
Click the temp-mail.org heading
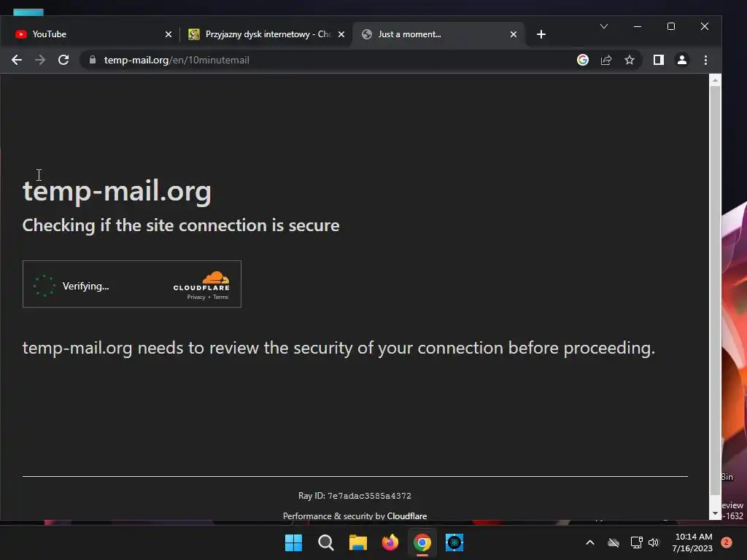pyautogui.click(x=117, y=191)
